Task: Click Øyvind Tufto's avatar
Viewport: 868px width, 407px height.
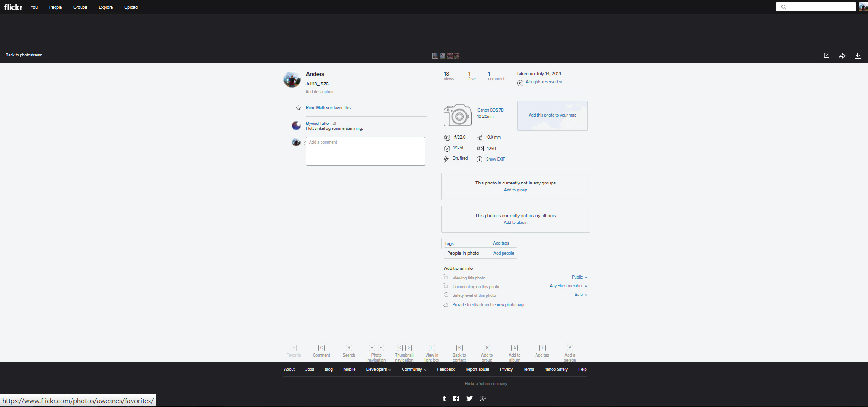Action: [x=296, y=125]
